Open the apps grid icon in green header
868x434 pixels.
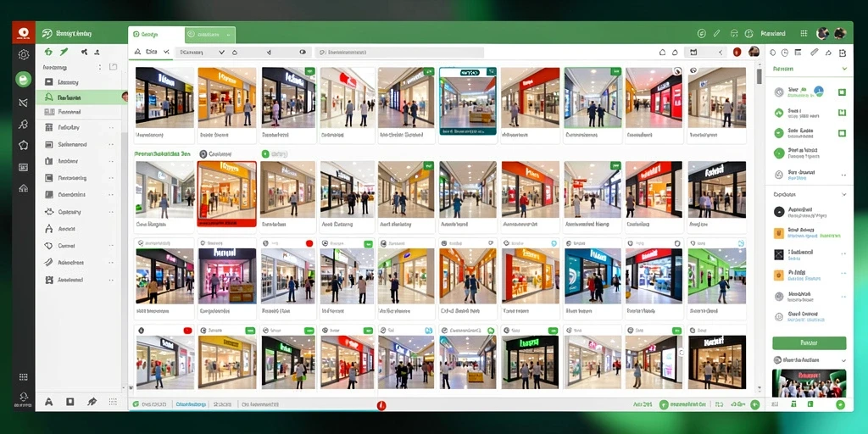[x=804, y=33]
